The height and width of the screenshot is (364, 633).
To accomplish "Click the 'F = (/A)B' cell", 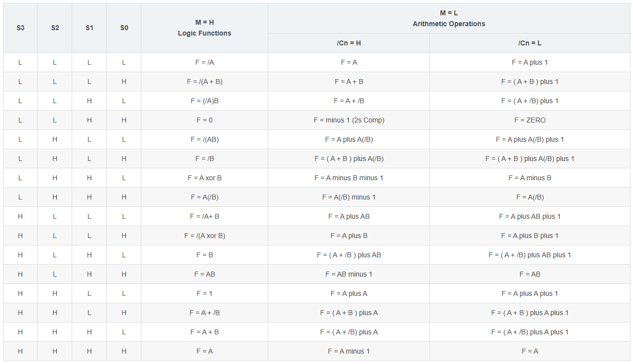I will [205, 101].
